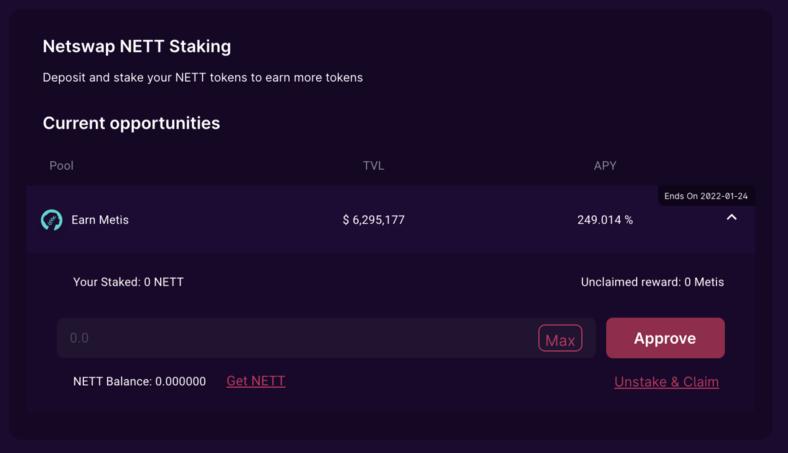The image size is (788, 453).
Task: Click the Netswap NETT Staking title
Action: pos(136,46)
